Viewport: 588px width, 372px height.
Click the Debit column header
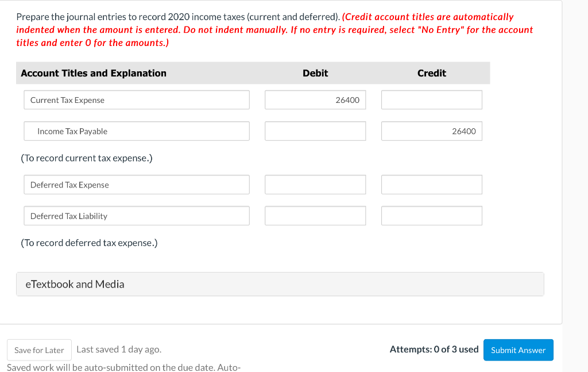click(315, 73)
